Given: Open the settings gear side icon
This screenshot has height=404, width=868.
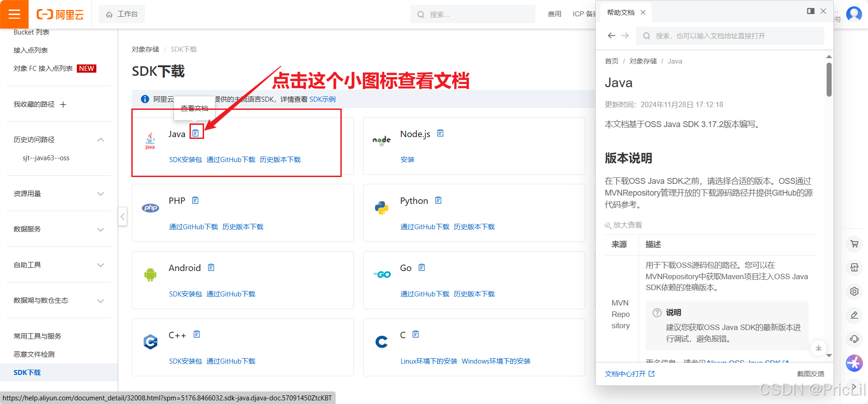Looking at the screenshot, I should point(854,291).
